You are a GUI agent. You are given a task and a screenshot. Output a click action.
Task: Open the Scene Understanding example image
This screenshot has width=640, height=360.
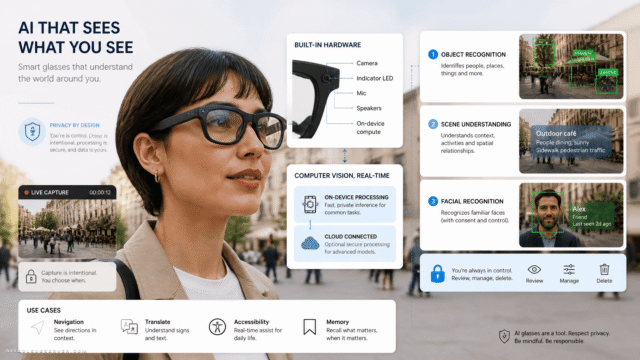[x=571, y=141]
